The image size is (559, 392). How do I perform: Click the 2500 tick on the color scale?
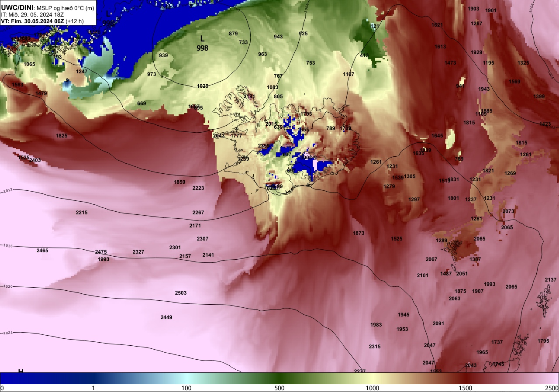(x=552, y=388)
